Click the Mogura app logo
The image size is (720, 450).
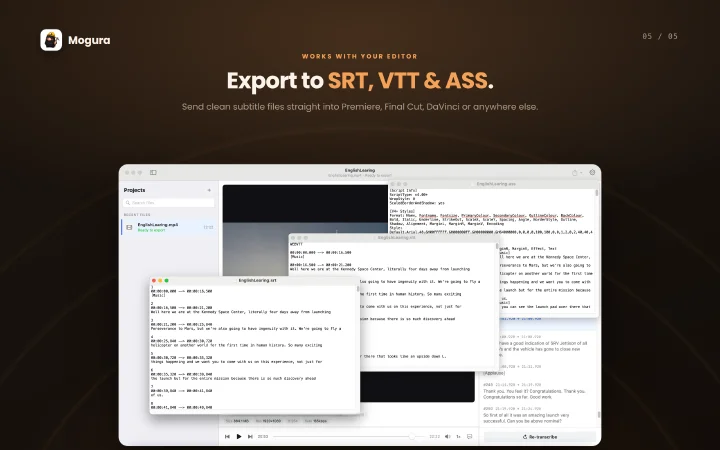(51, 40)
